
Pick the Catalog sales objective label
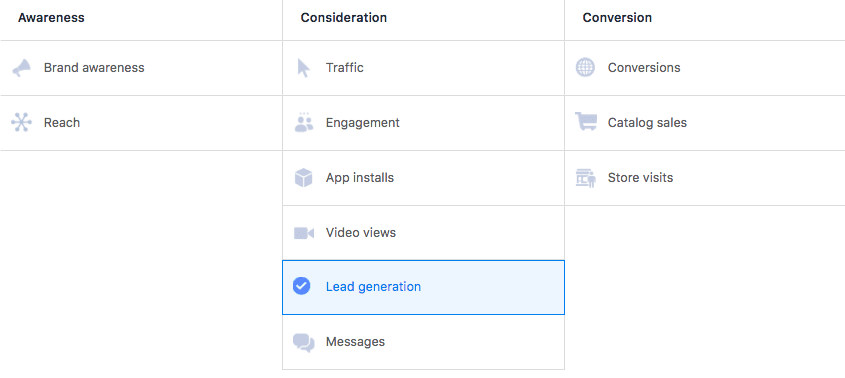[x=647, y=123]
